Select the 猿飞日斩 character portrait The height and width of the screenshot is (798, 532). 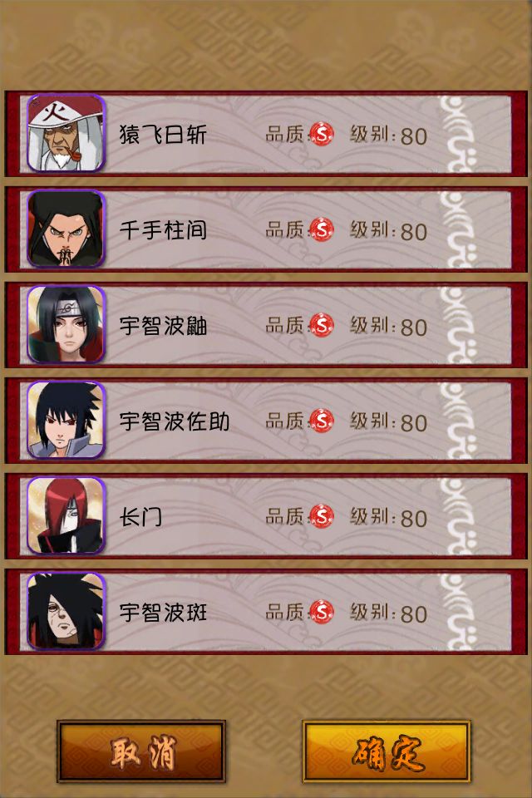(66, 133)
